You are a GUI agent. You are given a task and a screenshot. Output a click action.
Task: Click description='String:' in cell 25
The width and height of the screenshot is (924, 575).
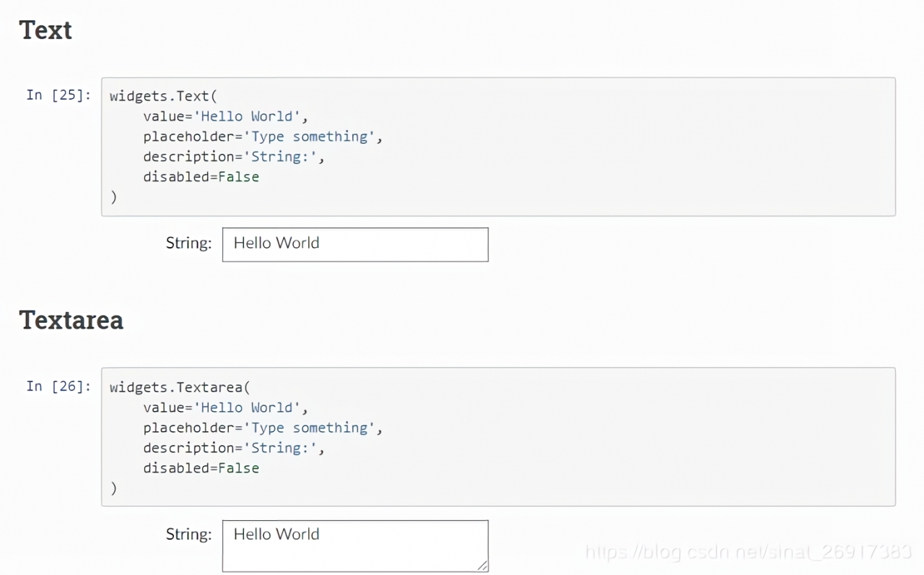[234, 157]
